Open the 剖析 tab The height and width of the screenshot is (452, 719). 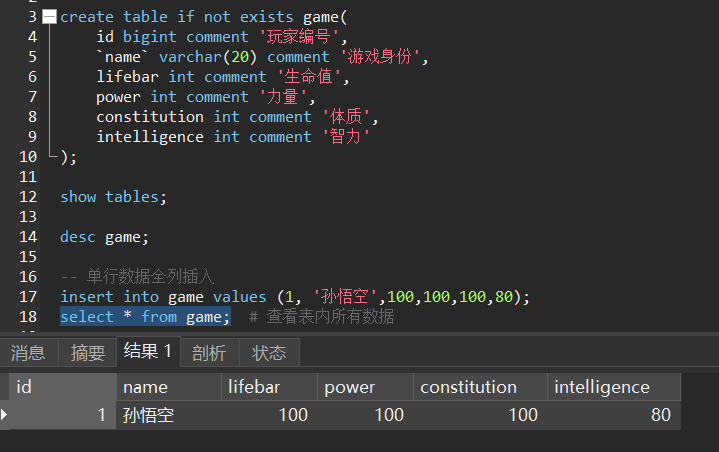(x=210, y=353)
